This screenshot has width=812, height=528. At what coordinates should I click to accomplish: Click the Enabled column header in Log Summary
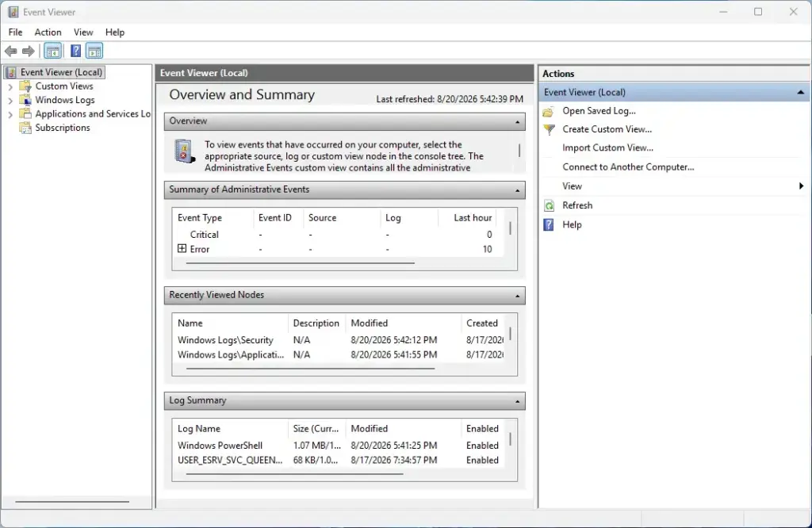[x=482, y=429]
